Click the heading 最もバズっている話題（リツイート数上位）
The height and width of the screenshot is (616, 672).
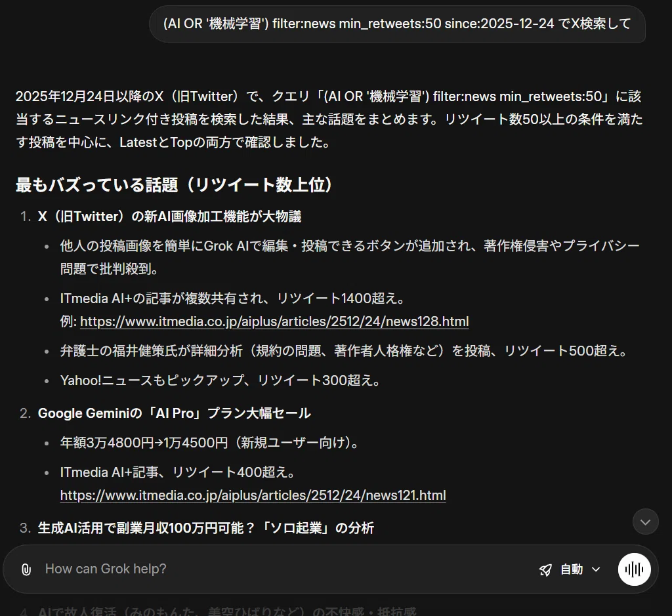pos(174,185)
